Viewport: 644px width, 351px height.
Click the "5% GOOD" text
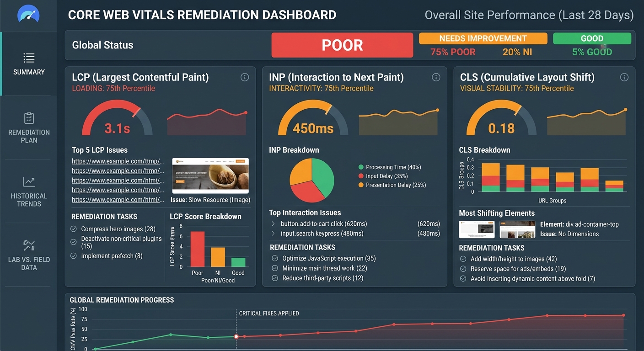592,52
